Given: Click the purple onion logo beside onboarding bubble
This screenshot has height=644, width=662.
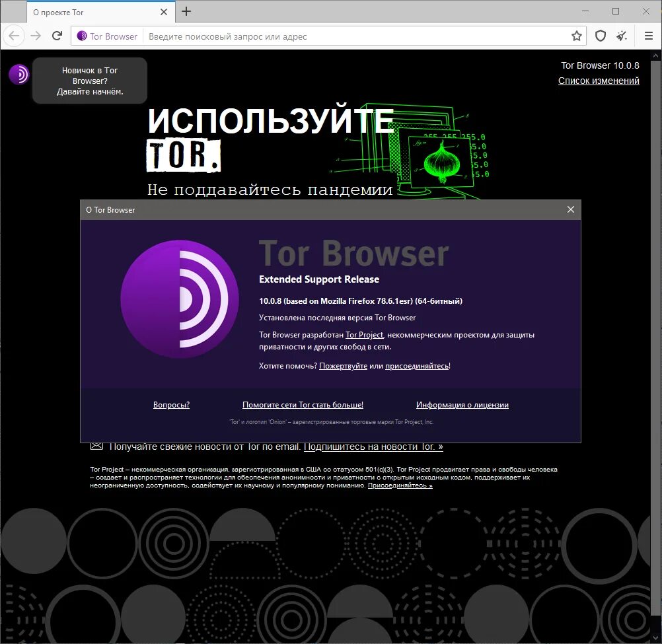Looking at the screenshot, I should pos(18,74).
